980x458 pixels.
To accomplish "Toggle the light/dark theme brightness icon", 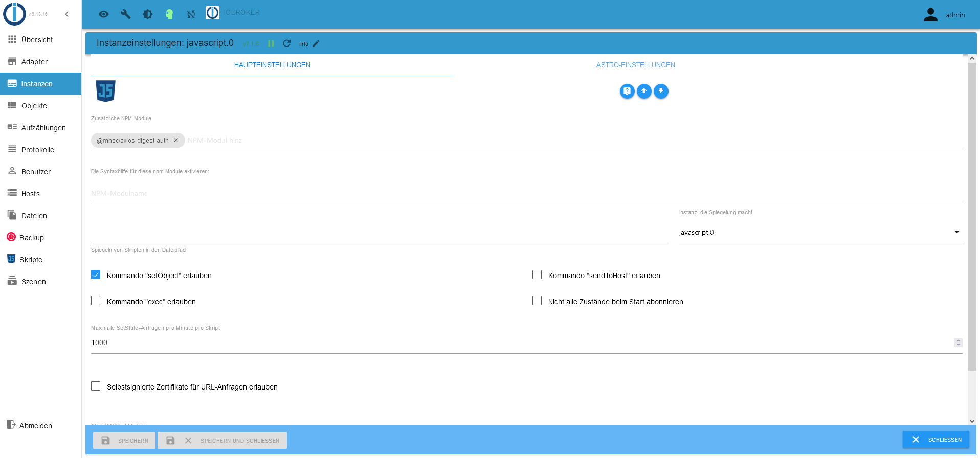I will pyautogui.click(x=148, y=14).
